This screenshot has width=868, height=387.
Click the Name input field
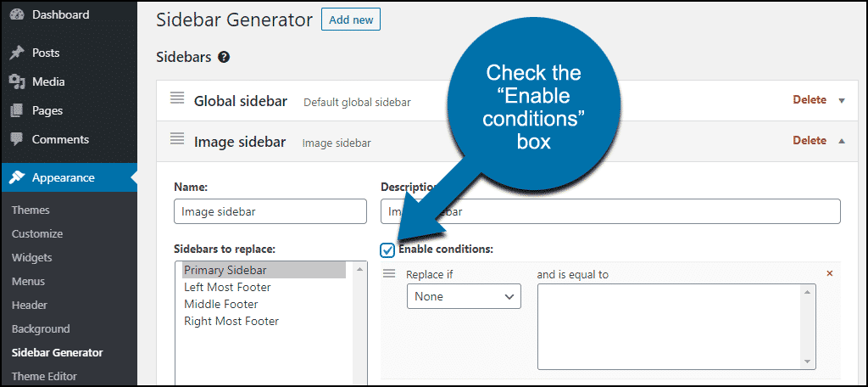[270, 211]
